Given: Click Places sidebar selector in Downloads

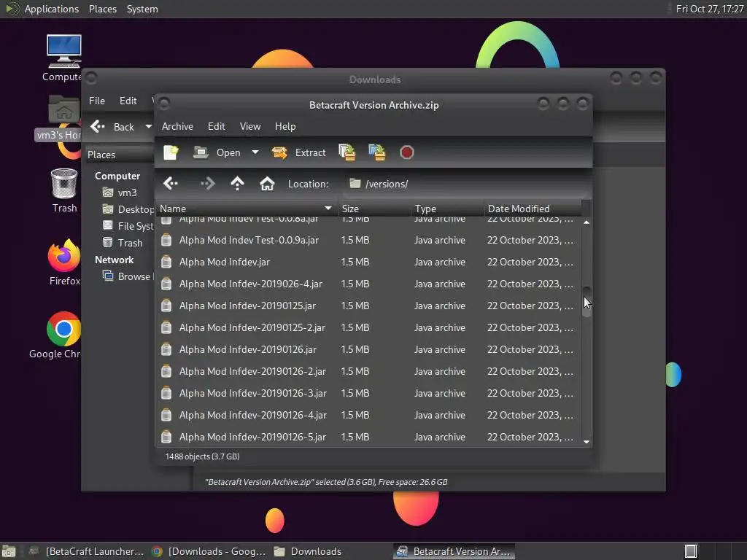Looking at the screenshot, I should tap(119, 155).
